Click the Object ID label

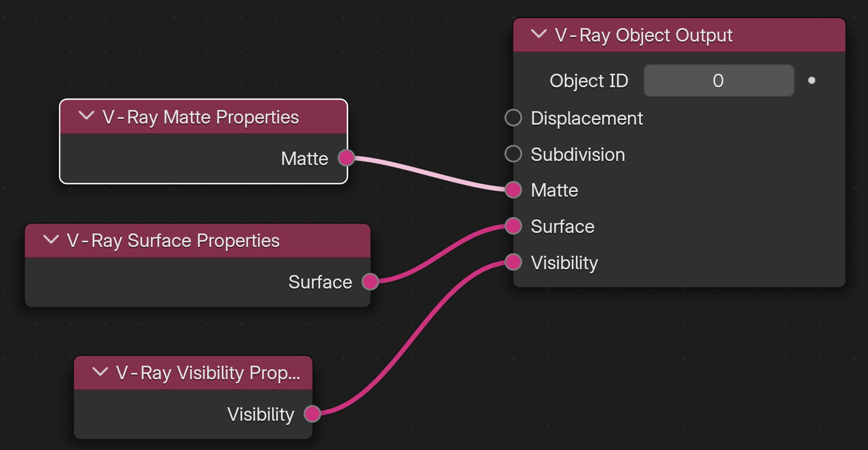tap(589, 81)
